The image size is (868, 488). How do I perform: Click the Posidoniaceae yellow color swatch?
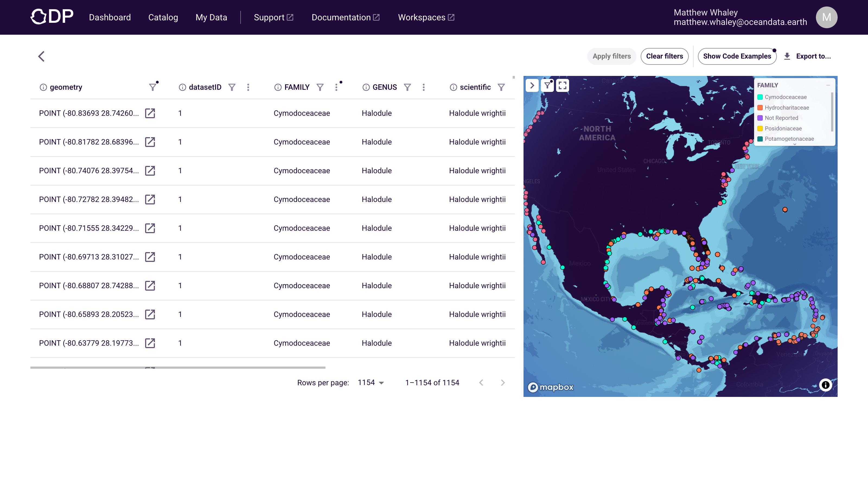tap(760, 128)
